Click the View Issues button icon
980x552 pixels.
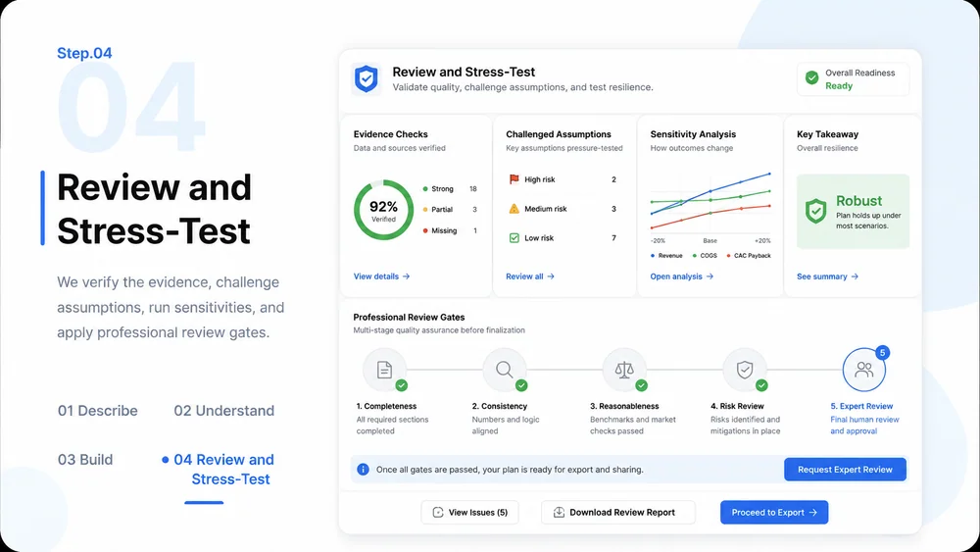click(x=438, y=513)
